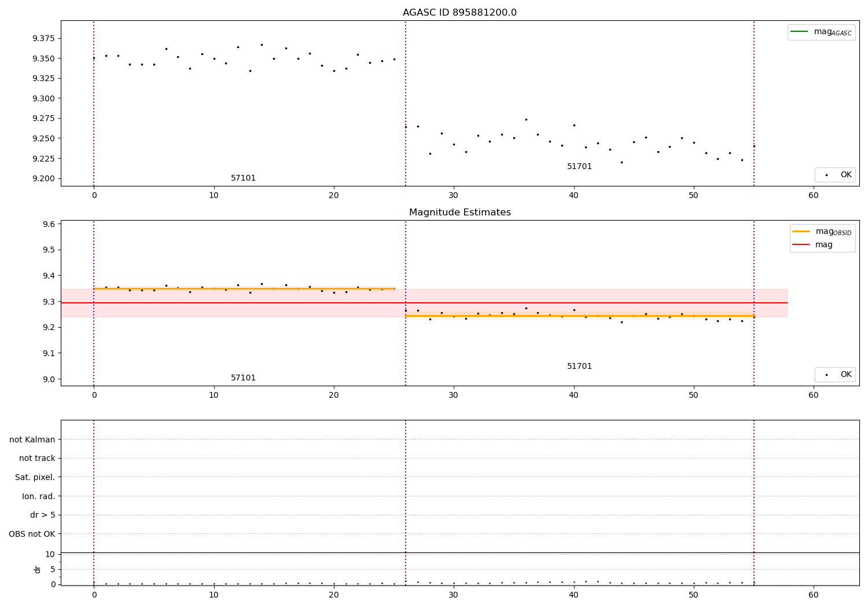Image resolution: width=868 pixels, height=608 pixels.
Task: Click the 9.0 tick in Magnitude Estimates plot
Action: 49,379
